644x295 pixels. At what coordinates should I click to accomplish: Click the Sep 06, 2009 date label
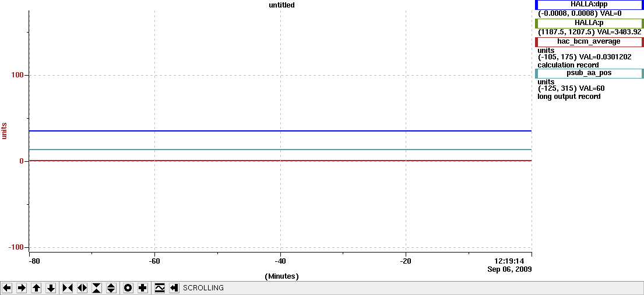tap(510, 269)
